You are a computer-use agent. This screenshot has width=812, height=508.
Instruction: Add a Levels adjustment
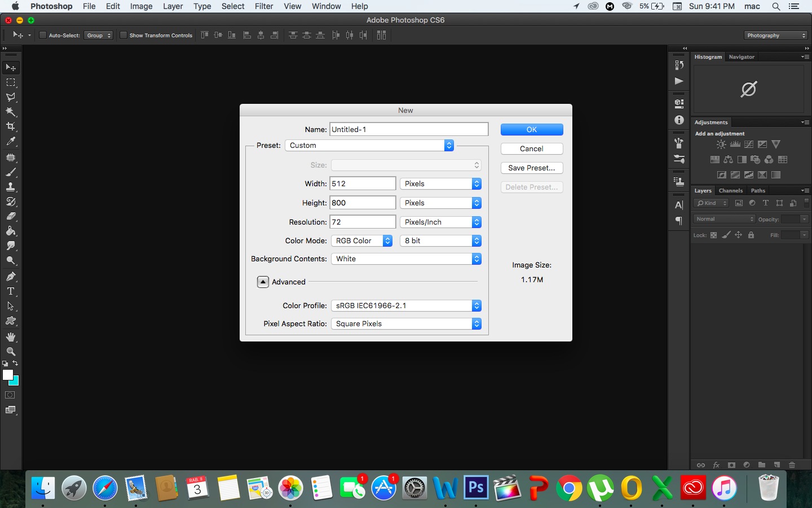735,144
